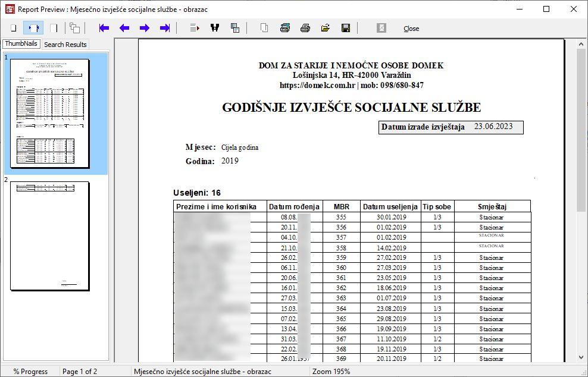Screen dimensions: 588x377
Task: Print the report with printer icon
Action: [305, 28]
